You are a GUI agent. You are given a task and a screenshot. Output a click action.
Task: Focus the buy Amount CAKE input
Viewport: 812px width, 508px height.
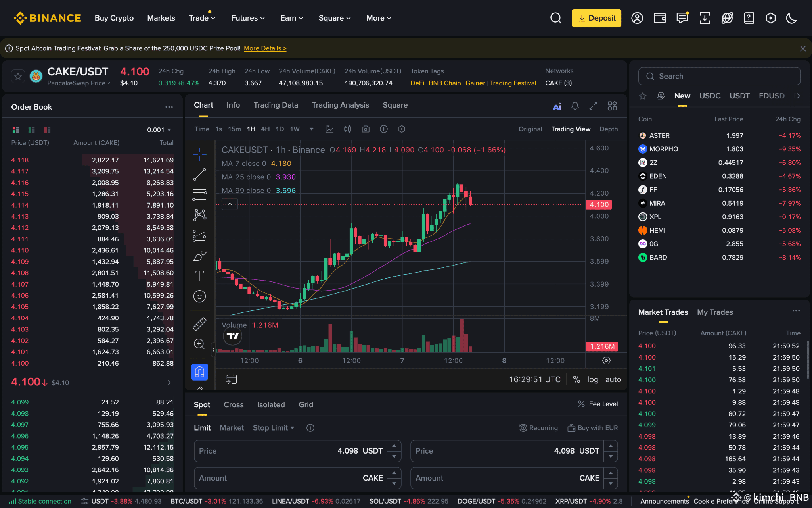point(291,478)
